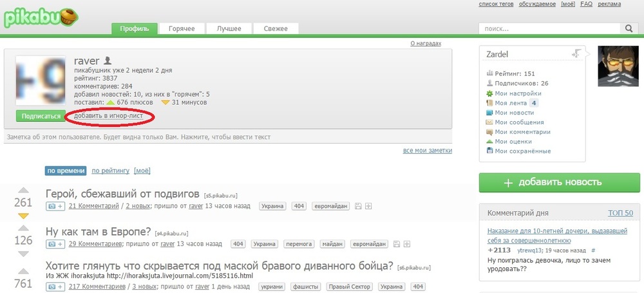Open the "Свежее" tab
Image resolution: width=644 pixels, height=293 pixels.
click(x=275, y=28)
